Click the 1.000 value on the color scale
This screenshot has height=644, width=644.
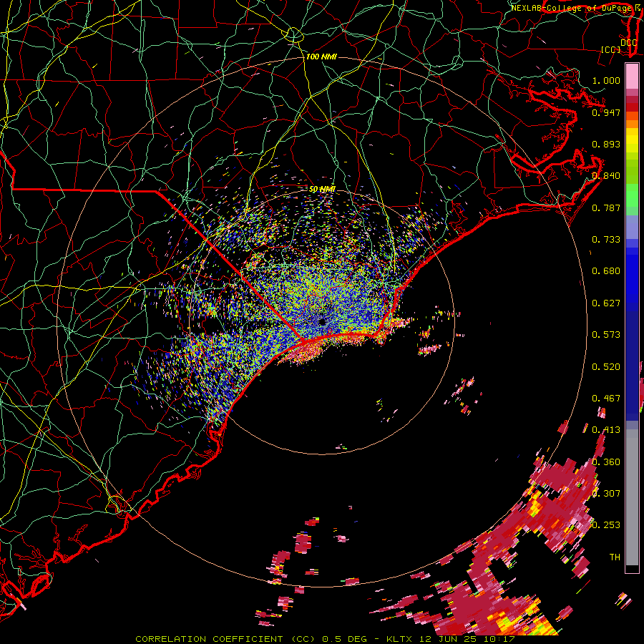[x=606, y=80]
